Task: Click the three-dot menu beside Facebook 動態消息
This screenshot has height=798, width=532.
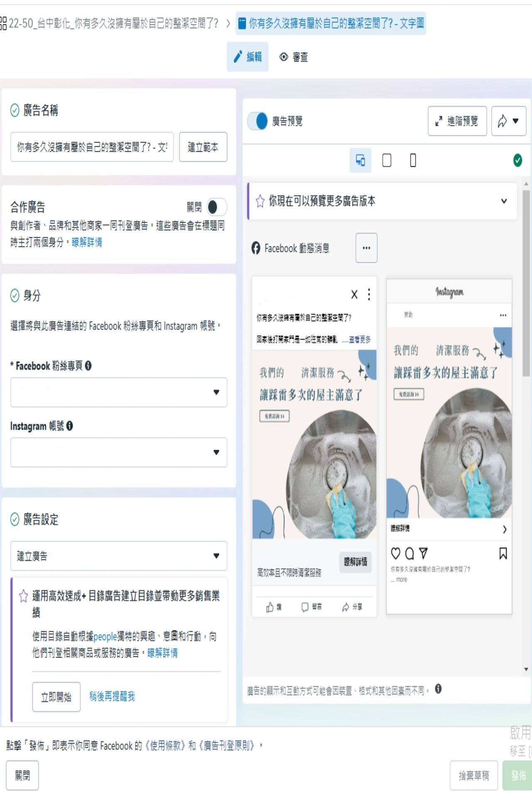Action: point(366,248)
